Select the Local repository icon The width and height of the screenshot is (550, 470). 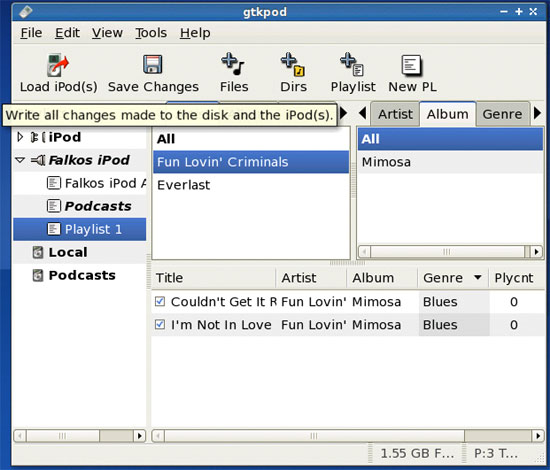click(x=38, y=252)
